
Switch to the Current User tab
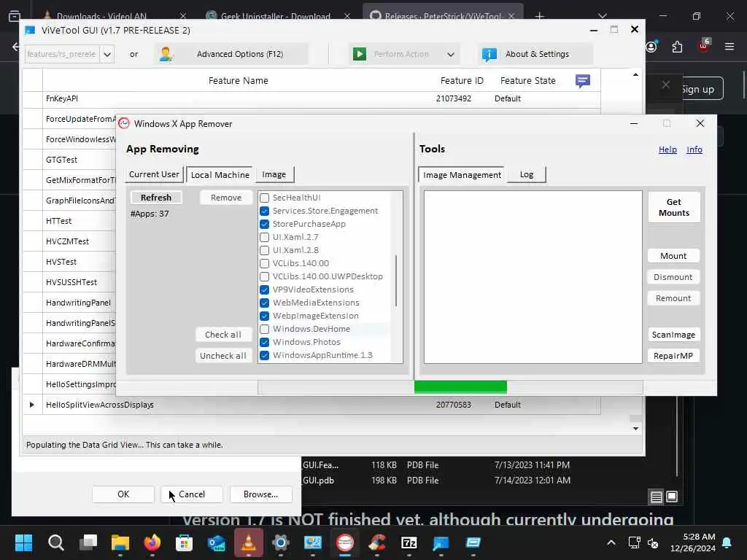click(x=154, y=174)
